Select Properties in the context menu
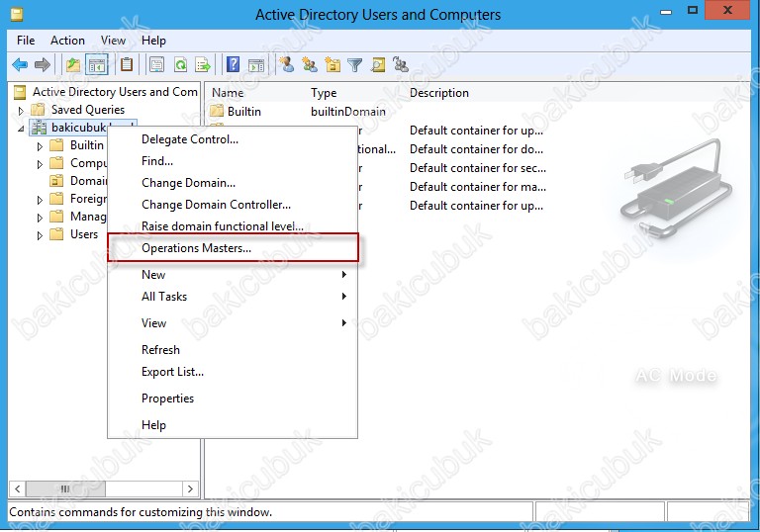This screenshot has height=532, width=760. (x=233, y=399)
